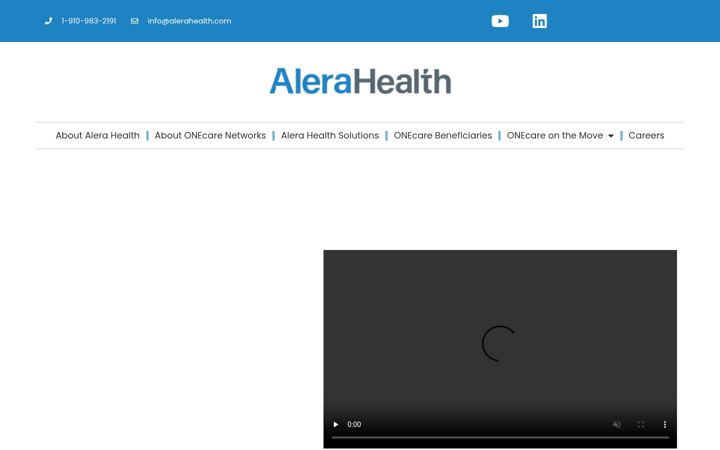Screen dimensions: 720x450
Task: Expand the ONEcare on the Move dropdown arrow
Action: click(x=611, y=136)
